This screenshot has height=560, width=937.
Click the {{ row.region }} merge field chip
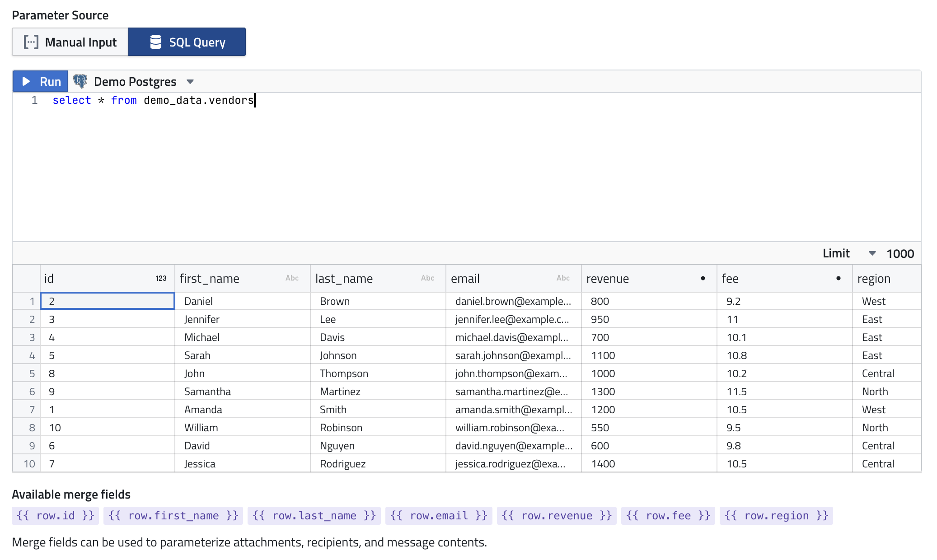[x=776, y=516]
